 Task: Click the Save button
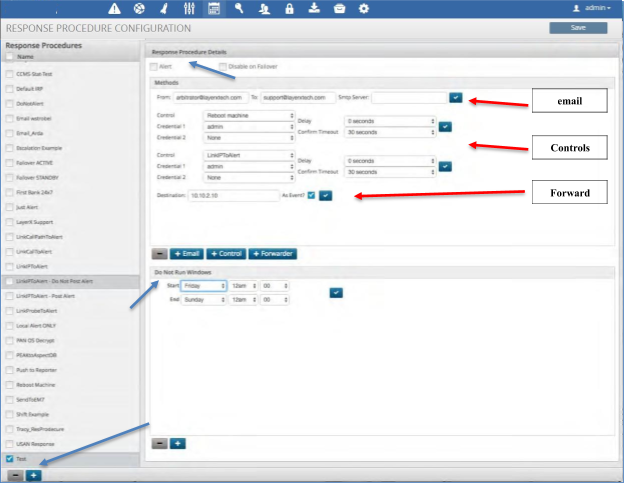pyautogui.click(x=577, y=28)
